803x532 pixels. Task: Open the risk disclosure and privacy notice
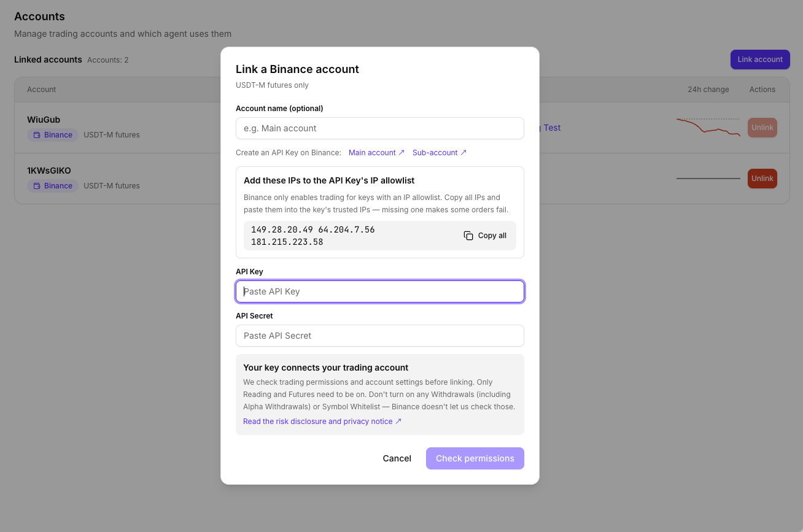[322, 422]
